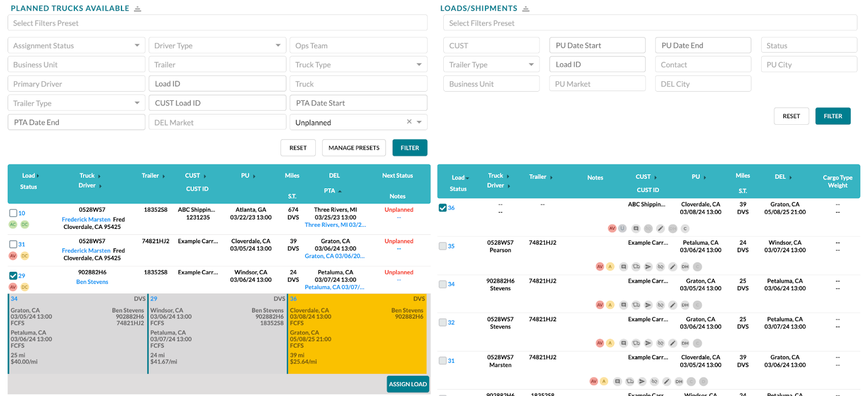868x396 pixels.
Task: Click the U status badge on load 36
Action: tap(622, 228)
